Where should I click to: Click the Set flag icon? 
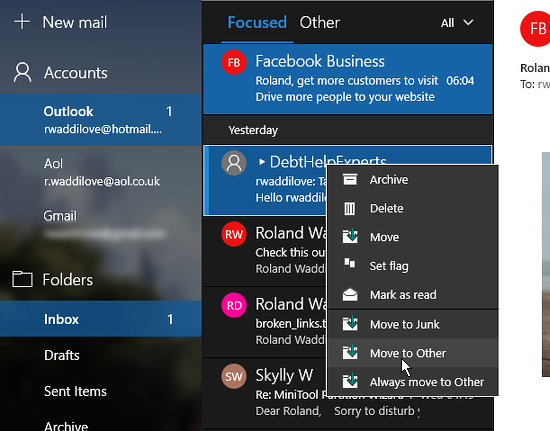[350, 263]
